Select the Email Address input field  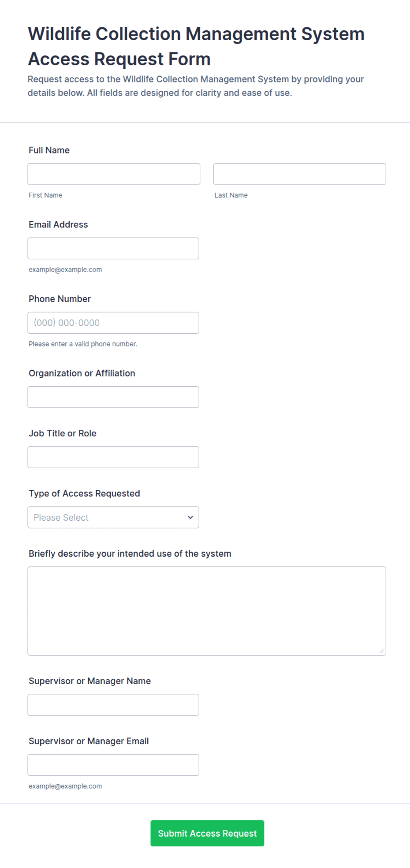coord(113,249)
